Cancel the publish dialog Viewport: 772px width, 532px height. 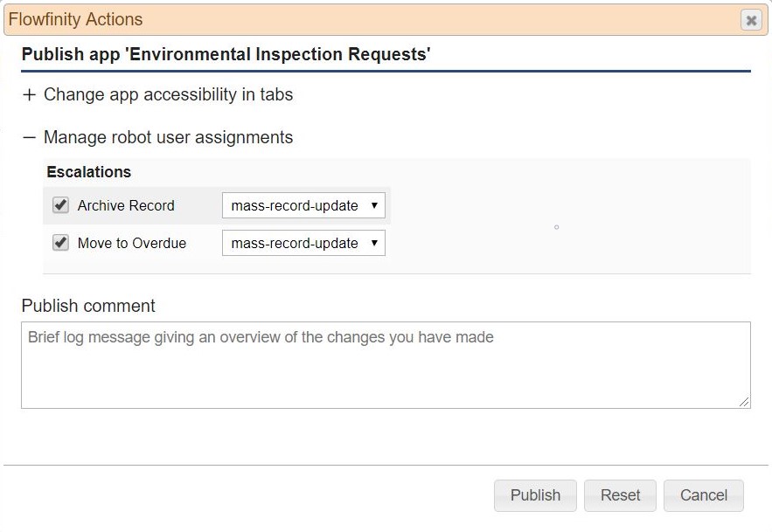click(x=703, y=495)
